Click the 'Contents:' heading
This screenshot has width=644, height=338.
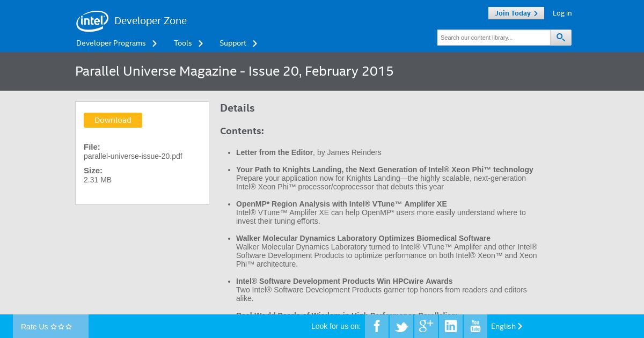pos(242,131)
